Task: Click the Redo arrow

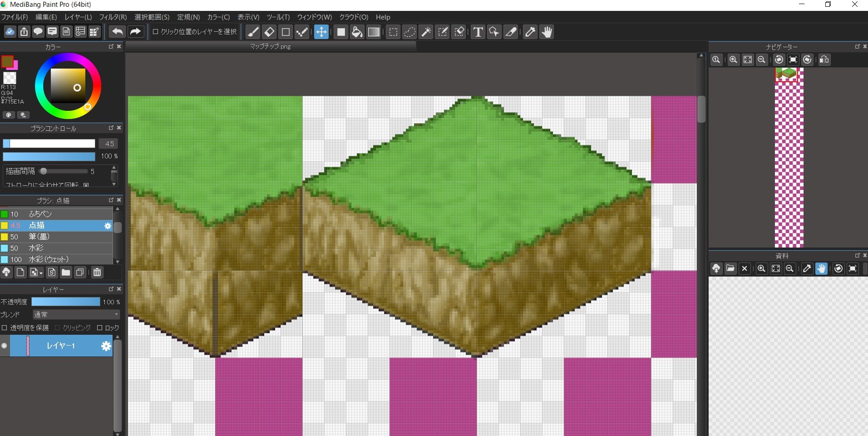Action: (x=135, y=32)
